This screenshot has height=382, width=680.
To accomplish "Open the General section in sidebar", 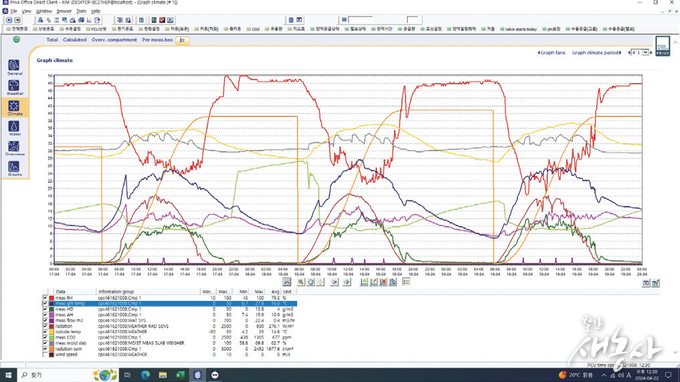I will point(14,67).
